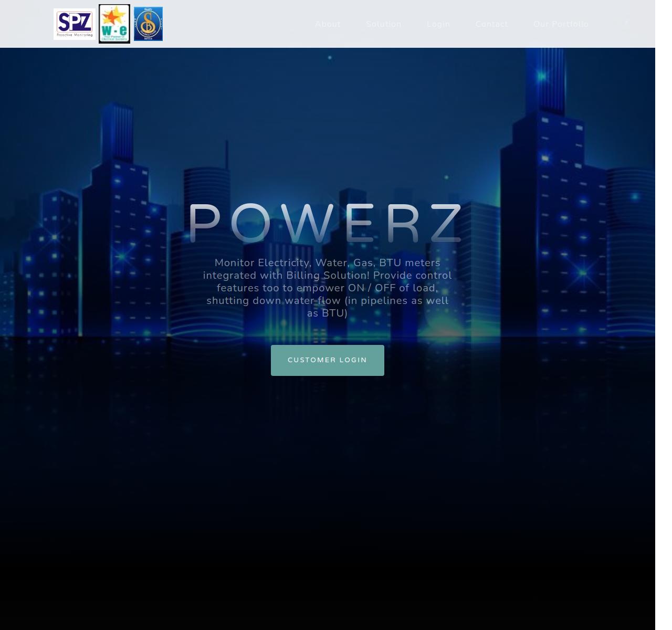Open the Our Portfolio nav item

pyautogui.click(x=561, y=24)
